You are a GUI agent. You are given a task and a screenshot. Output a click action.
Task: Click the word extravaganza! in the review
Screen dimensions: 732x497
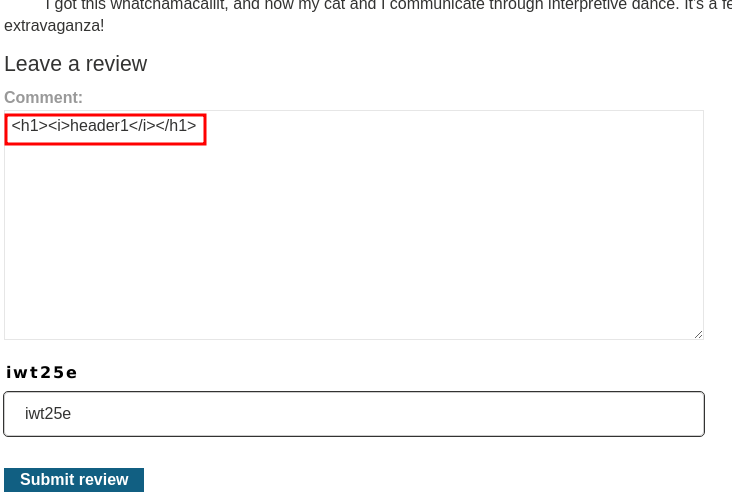[x=54, y=26]
